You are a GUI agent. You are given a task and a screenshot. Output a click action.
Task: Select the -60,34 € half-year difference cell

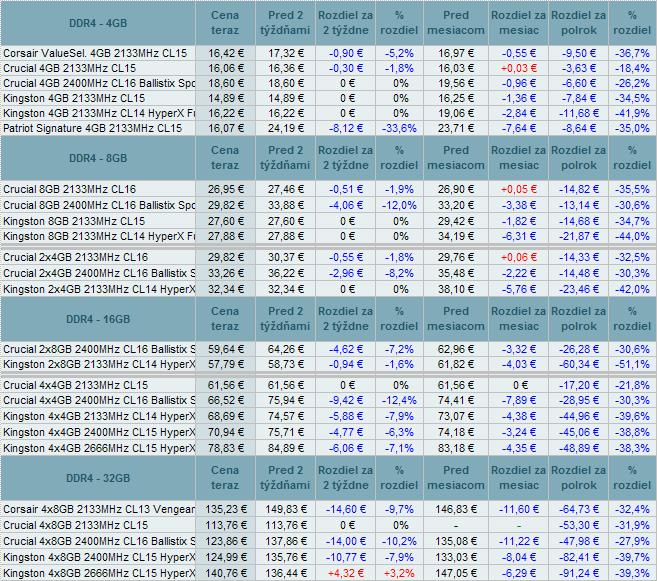tap(579, 364)
